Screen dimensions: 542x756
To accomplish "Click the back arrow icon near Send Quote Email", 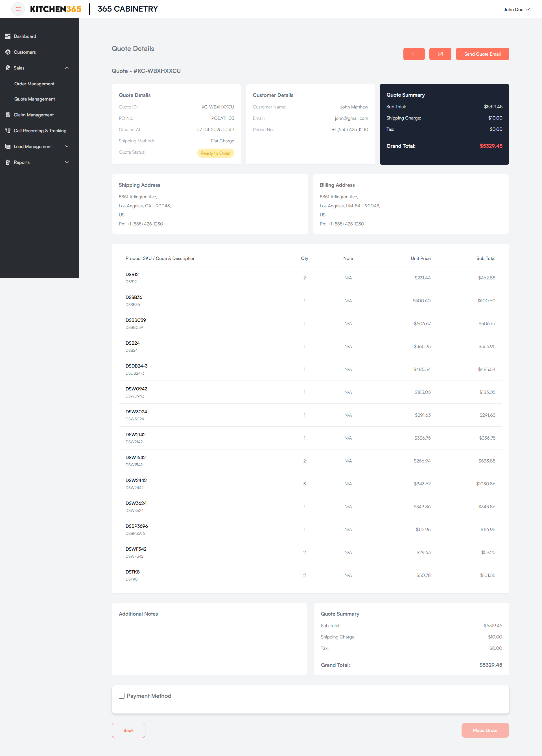I will (x=414, y=54).
